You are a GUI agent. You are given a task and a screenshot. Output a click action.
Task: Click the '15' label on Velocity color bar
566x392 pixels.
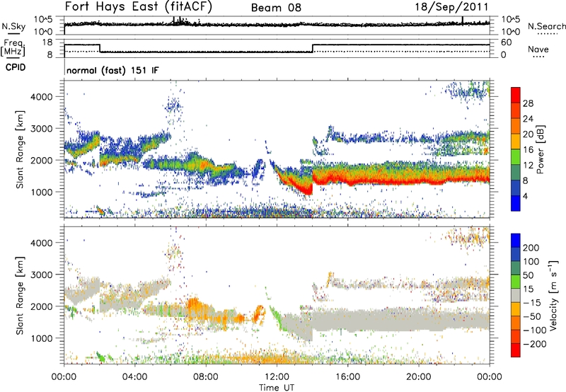click(x=529, y=289)
